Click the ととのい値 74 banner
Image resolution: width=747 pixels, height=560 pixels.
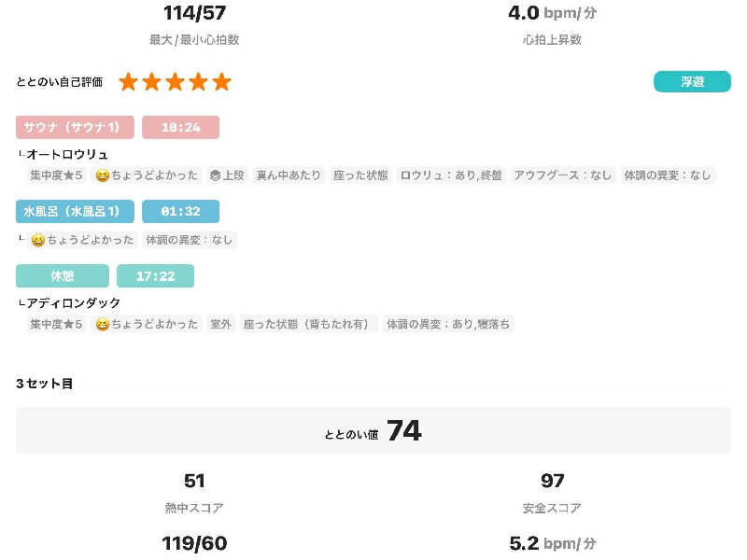pos(373,430)
